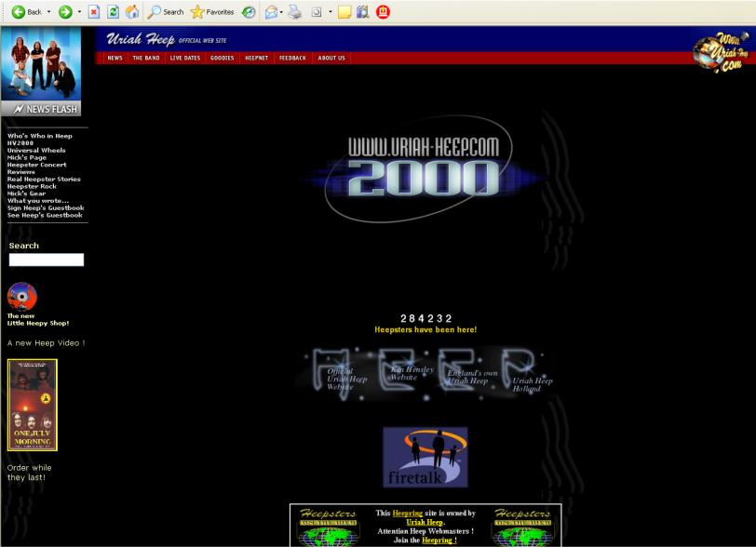Open the Favorites star pane

(212, 11)
